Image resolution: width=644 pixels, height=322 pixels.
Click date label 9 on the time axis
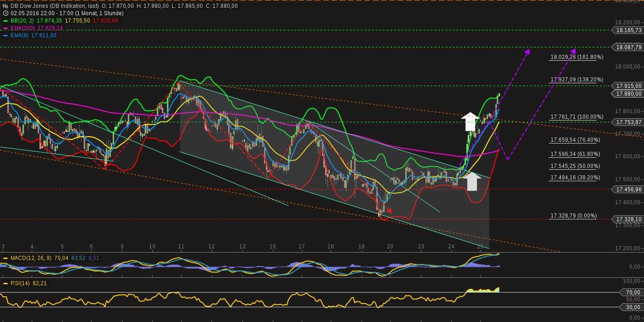coord(122,247)
